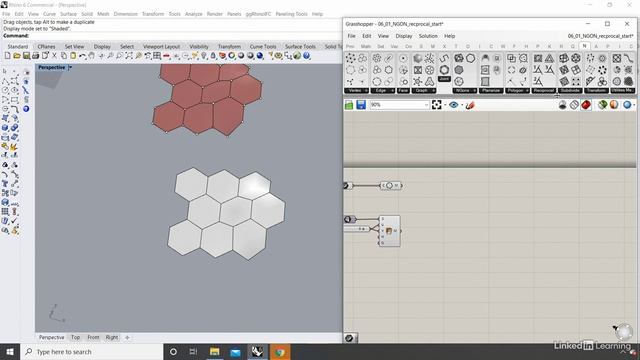Viewport: 640px width, 360px height.
Task: Open Solution menu in Grasshopper
Action: (428, 36)
